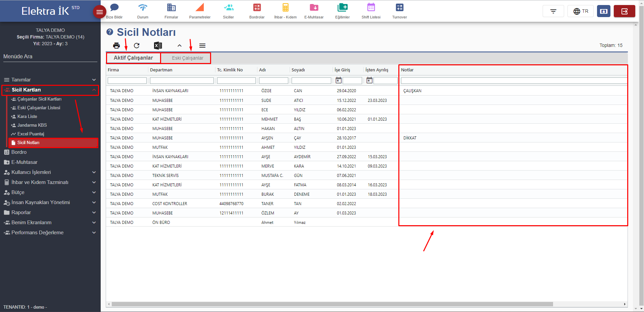Viewport: 644px width, 312px height.
Task: Open Kara Liste in the sidebar
Action: click(x=27, y=116)
